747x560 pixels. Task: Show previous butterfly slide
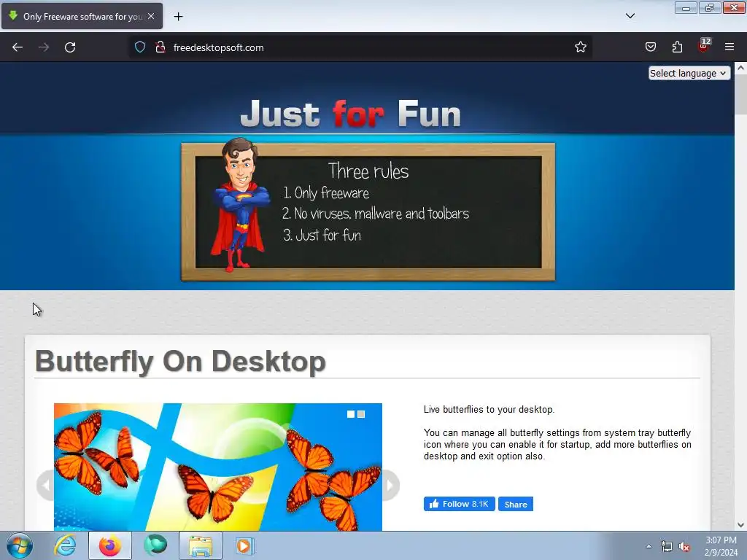46,485
